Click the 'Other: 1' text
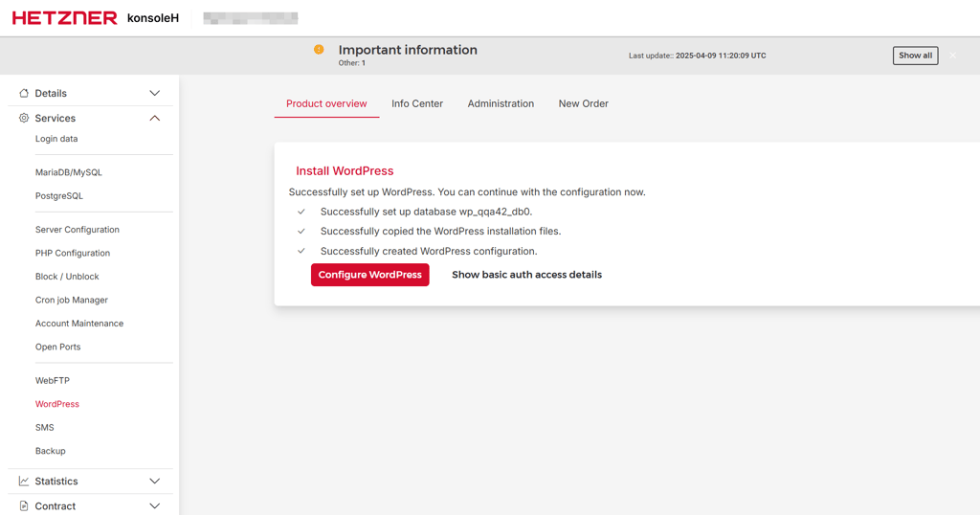The height and width of the screenshot is (515, 980). [x=352, y=63]
